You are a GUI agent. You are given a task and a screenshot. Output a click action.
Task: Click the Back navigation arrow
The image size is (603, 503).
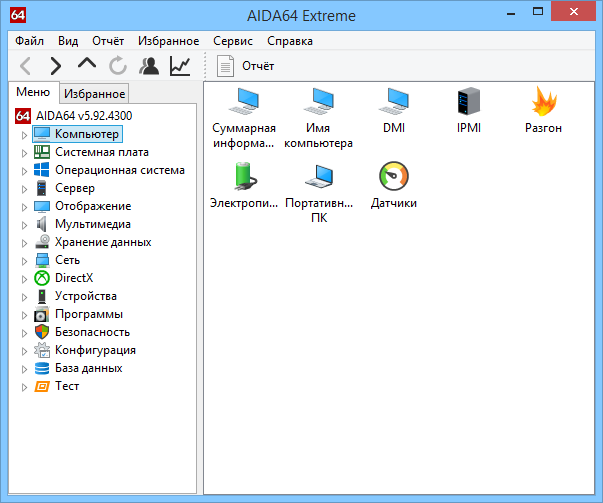pos(25,66)
